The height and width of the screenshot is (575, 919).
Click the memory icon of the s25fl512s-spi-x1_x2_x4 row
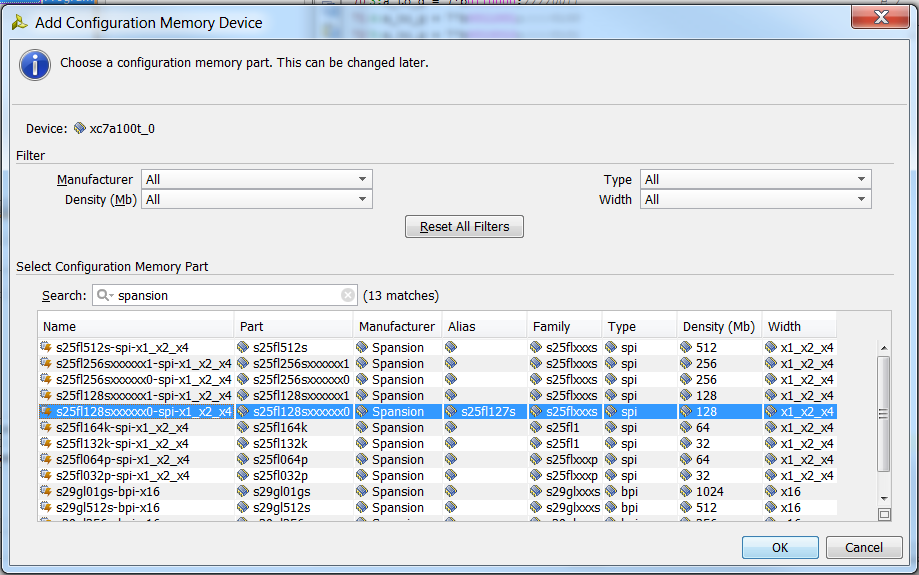pyautogui.click(x=46, y=347)
